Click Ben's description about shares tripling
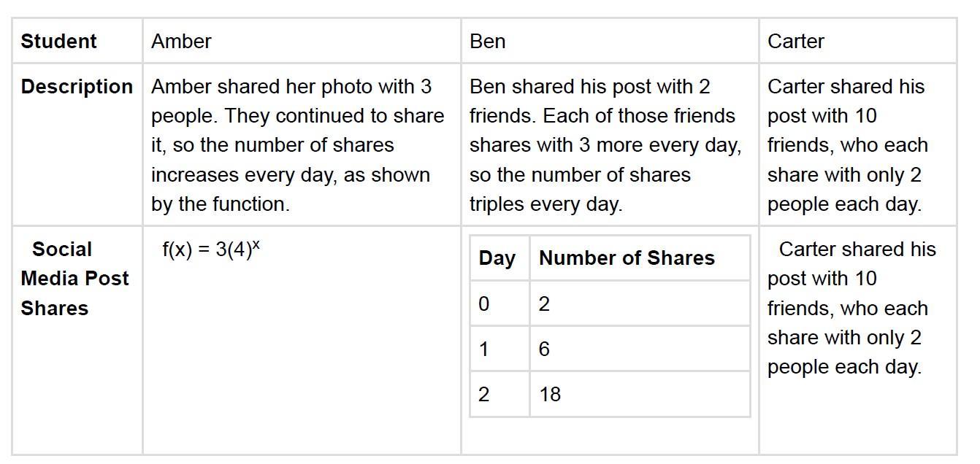Image resolution: width=980 pixels, height=464 pixels. click(605, 145)
